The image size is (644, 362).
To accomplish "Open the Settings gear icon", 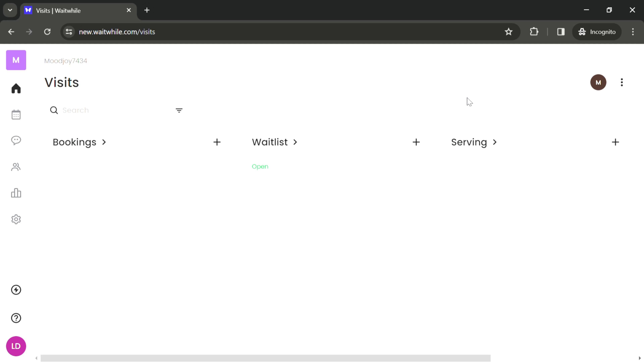I will [16, 219].
